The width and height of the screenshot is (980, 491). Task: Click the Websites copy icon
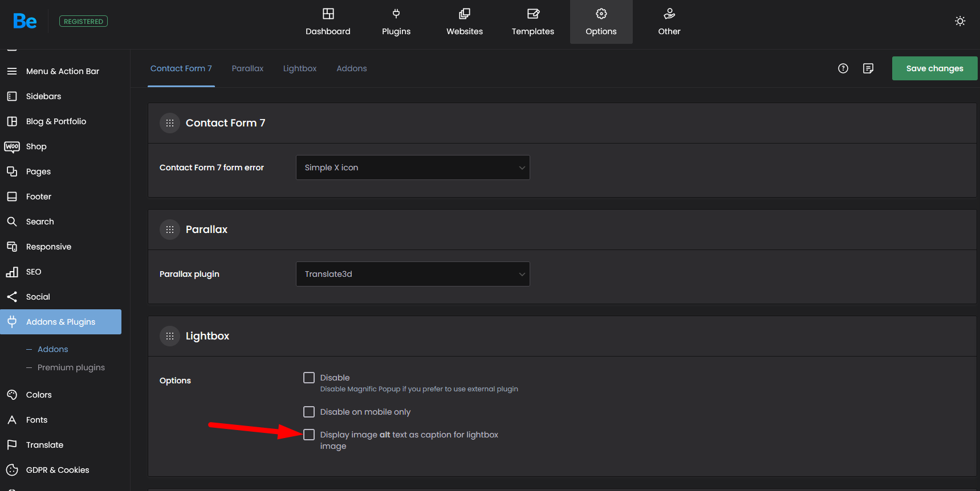[465, 14]
